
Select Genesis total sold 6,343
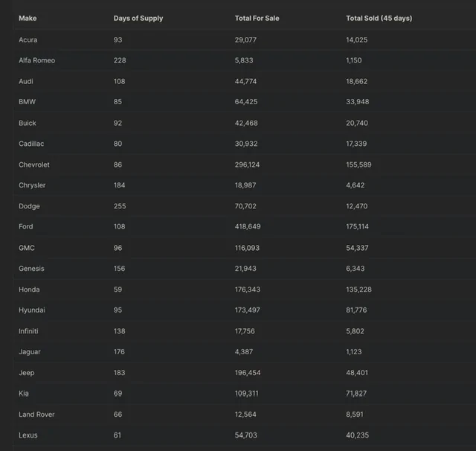[x=356, y=269]
